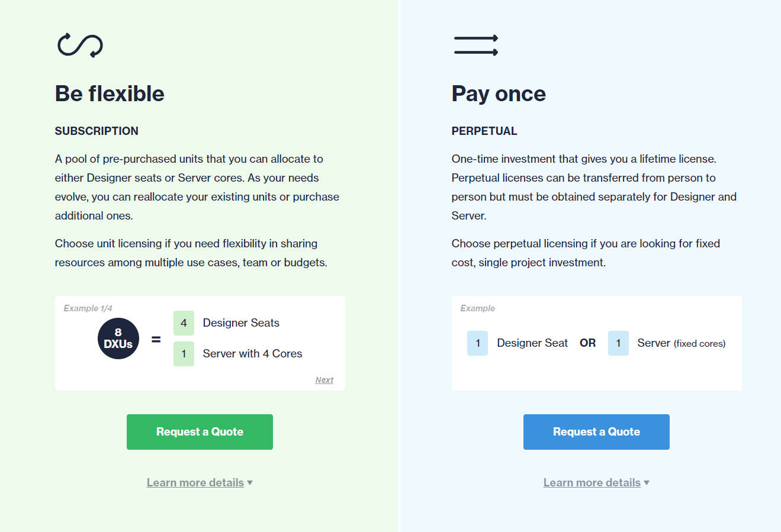Expand Learn more details under Subscription
Screen dimensions: 781x532
[195, 482]
